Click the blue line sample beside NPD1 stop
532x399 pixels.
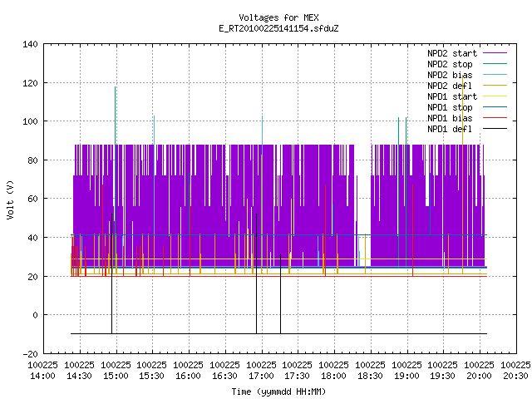495,107
